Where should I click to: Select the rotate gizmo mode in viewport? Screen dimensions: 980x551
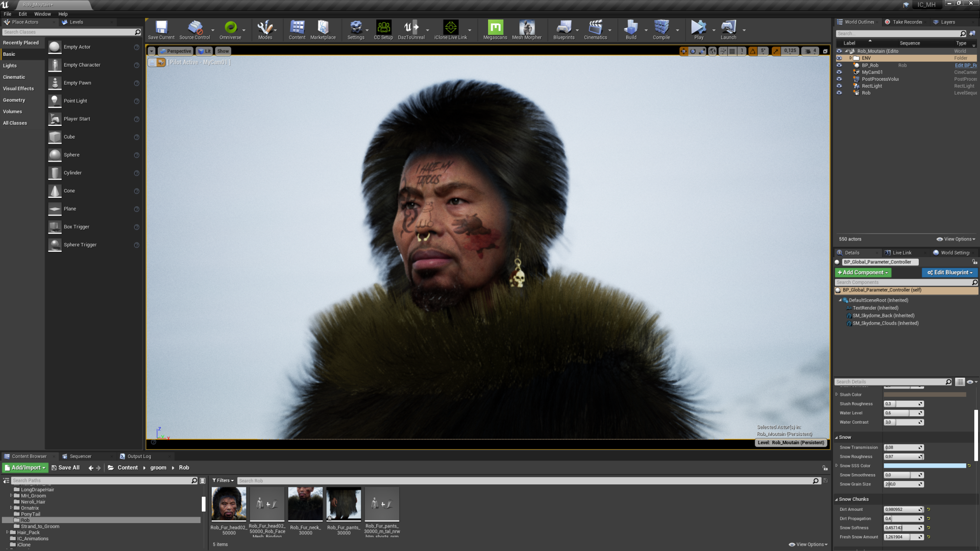click(693, 51)
